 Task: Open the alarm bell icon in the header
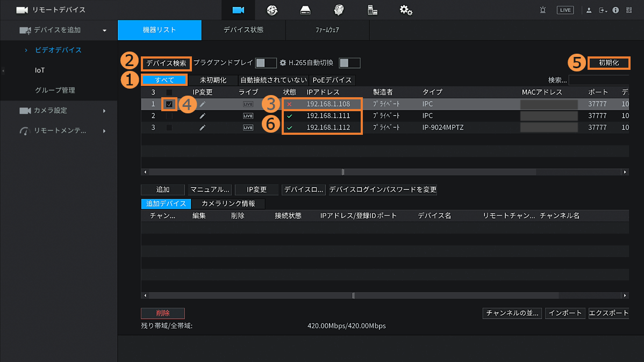click(x=544, y=10)
